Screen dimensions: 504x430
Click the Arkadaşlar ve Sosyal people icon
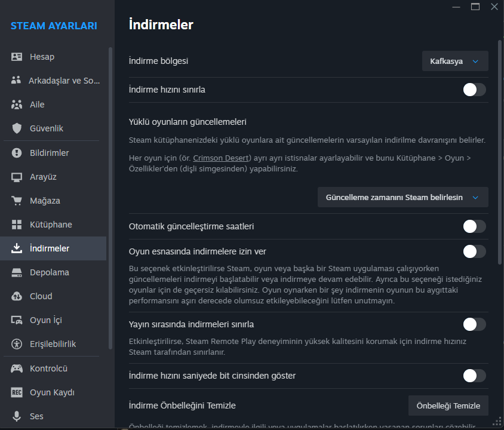[16, 81]
